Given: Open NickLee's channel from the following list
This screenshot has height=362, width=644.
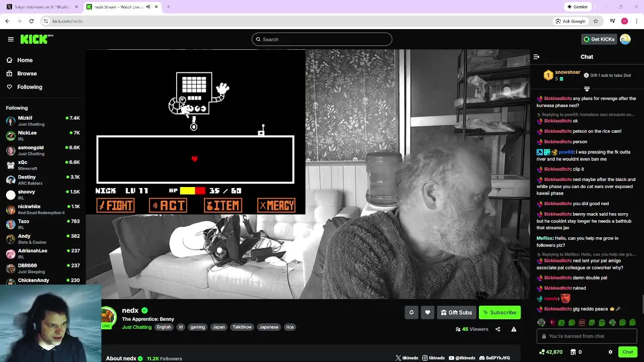Looking at the screenshot, I should 43,135.
